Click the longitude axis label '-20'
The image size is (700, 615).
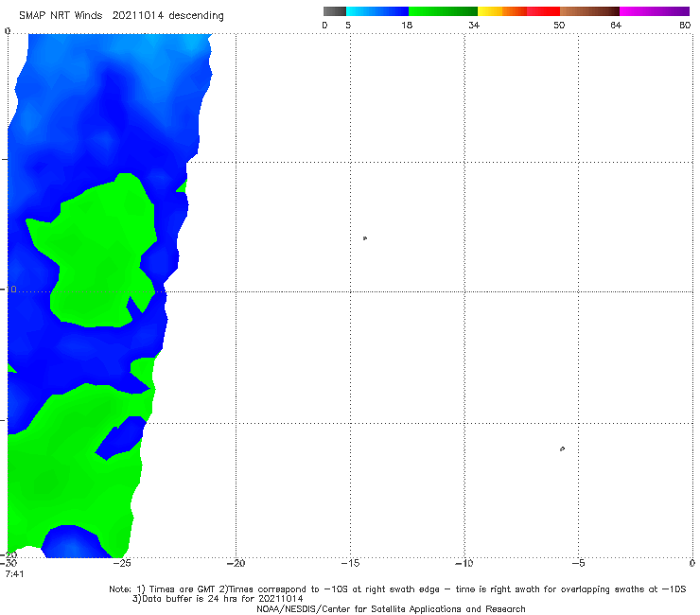click(x=236, y=564)
